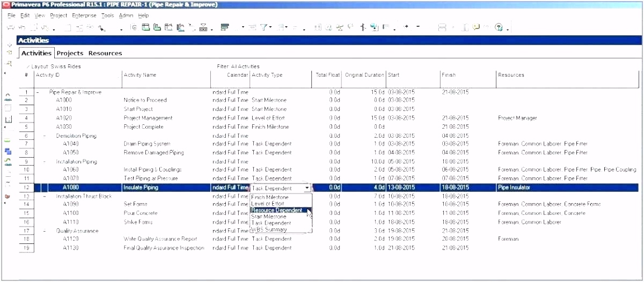Choose Level of Effort from the type list
The width and height of the screenshot is (644, 282).
281,204
